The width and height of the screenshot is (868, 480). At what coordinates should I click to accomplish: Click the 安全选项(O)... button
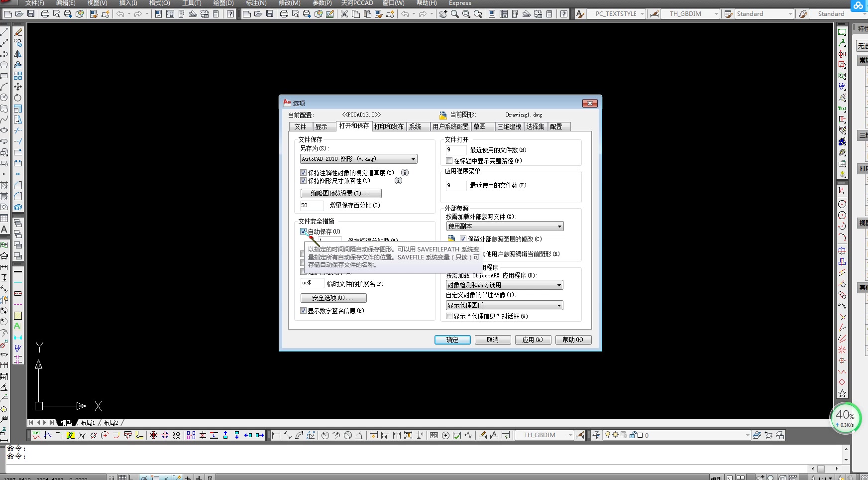(333, 298)
